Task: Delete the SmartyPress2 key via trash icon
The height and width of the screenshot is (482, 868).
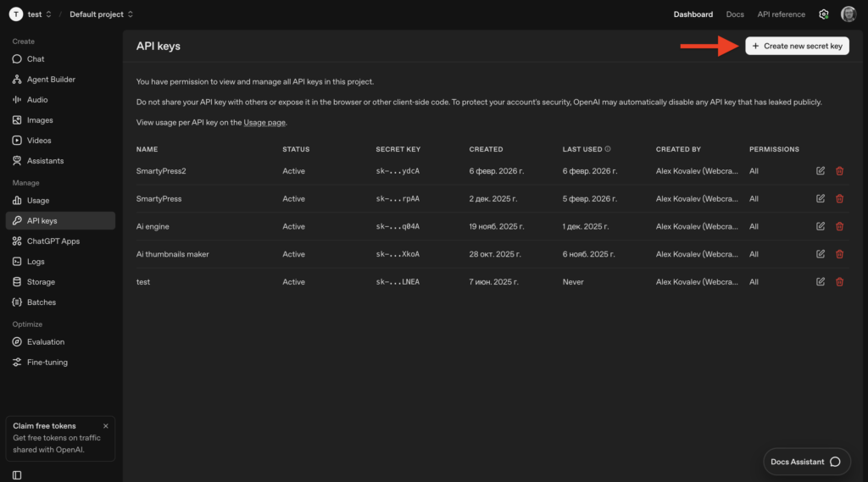Action: (840, 171)
